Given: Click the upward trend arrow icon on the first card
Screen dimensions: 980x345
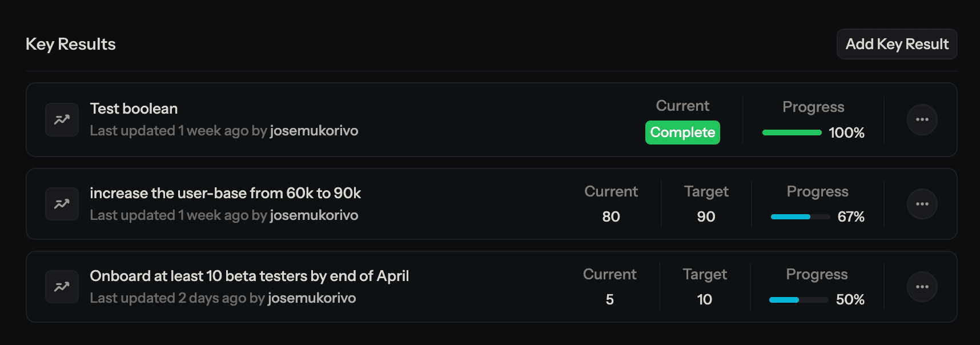Looking at the screenshot, I should click(62, 119).
